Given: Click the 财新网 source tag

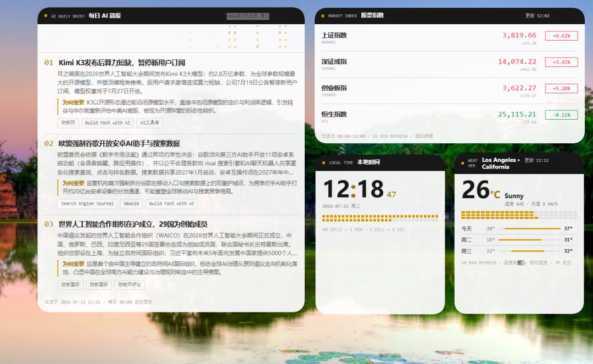Looking at the screenshot, I should [x=68, y=123].
